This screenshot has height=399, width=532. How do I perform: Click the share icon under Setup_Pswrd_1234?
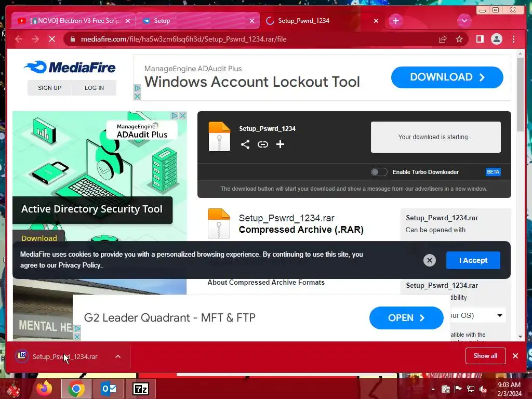tap(245, 144)
